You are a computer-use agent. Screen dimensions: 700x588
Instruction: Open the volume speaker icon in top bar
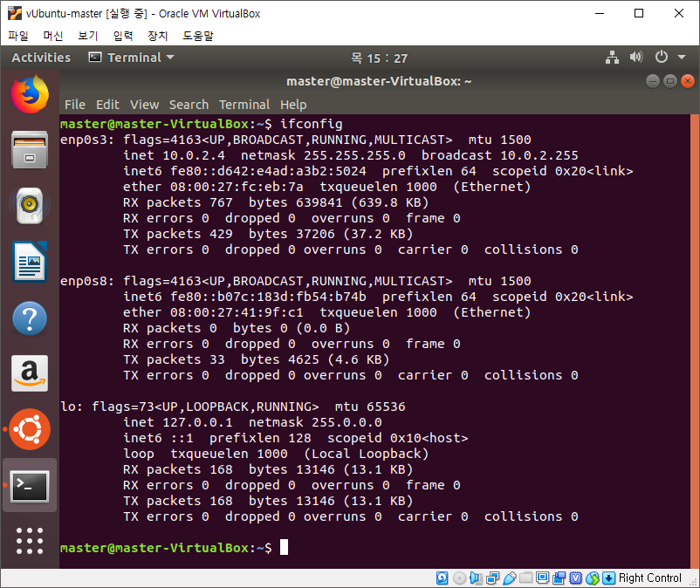pyautogui.click(x=635, y=57)
